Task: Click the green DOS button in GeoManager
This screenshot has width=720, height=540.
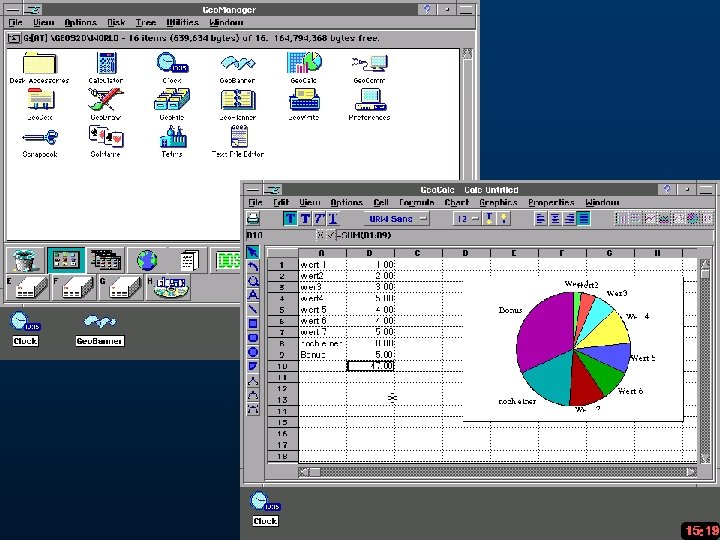Action: tap(227, 260)
